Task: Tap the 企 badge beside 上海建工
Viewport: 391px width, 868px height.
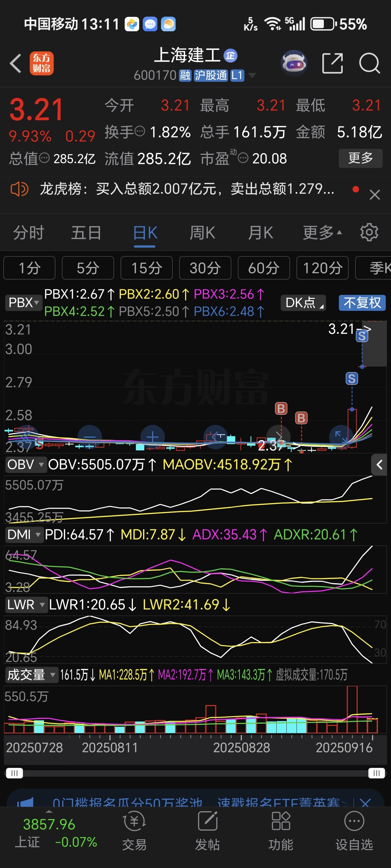Action: coord(231,55)
